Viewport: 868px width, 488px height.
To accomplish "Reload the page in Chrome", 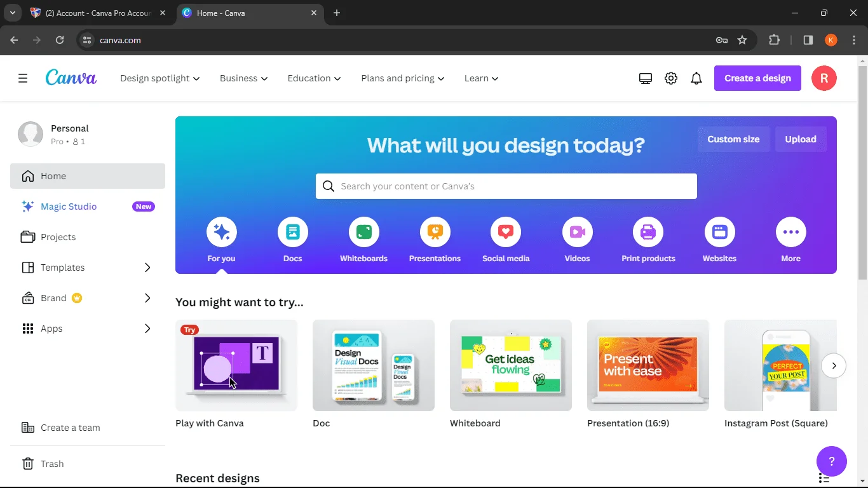I will tap(60, 40).
